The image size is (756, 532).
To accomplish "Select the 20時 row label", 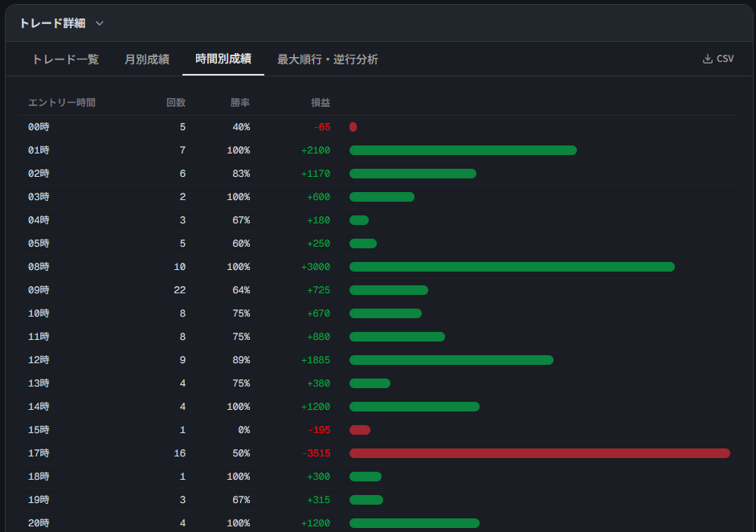I will click(39, 523).
